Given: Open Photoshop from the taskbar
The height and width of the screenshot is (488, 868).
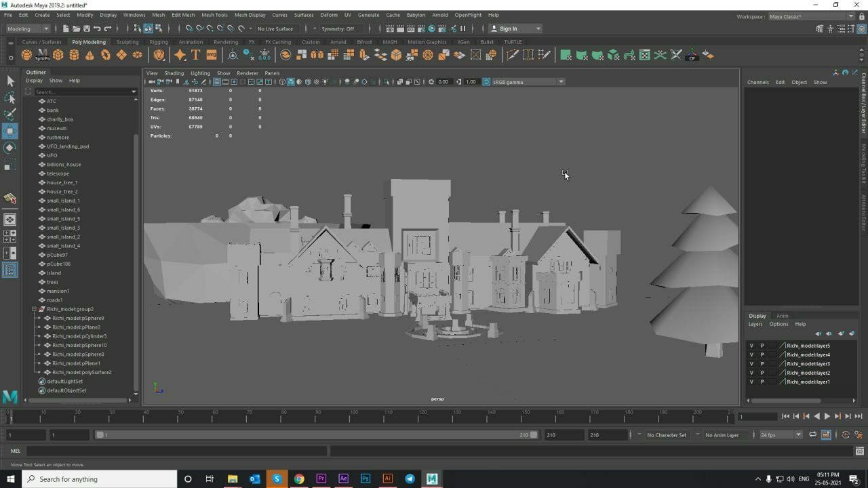Looking at the screenshot, I should pyautogui.click(x=366, y=479).
